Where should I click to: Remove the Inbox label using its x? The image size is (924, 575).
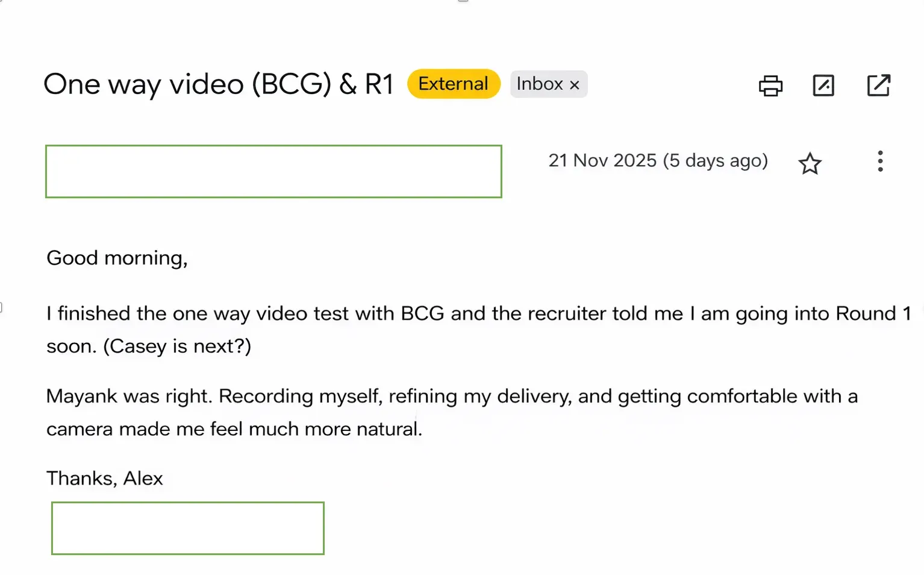(575, 85)
